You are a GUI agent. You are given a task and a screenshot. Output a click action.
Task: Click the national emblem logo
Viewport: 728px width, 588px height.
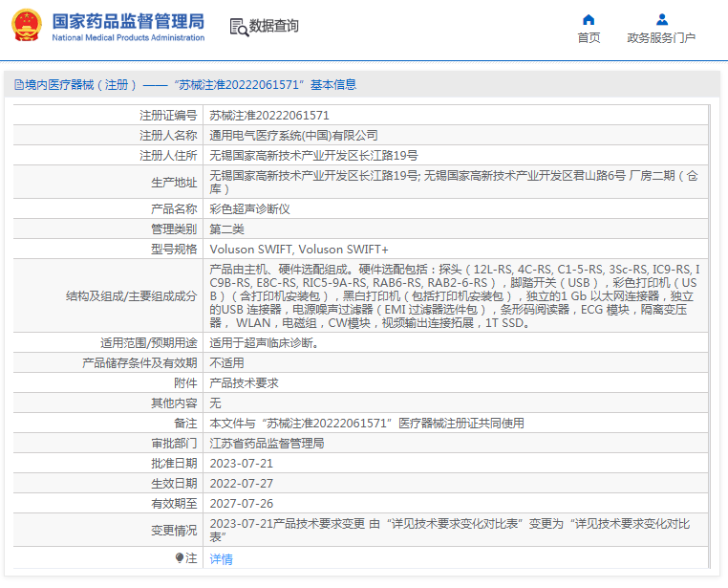27,26
